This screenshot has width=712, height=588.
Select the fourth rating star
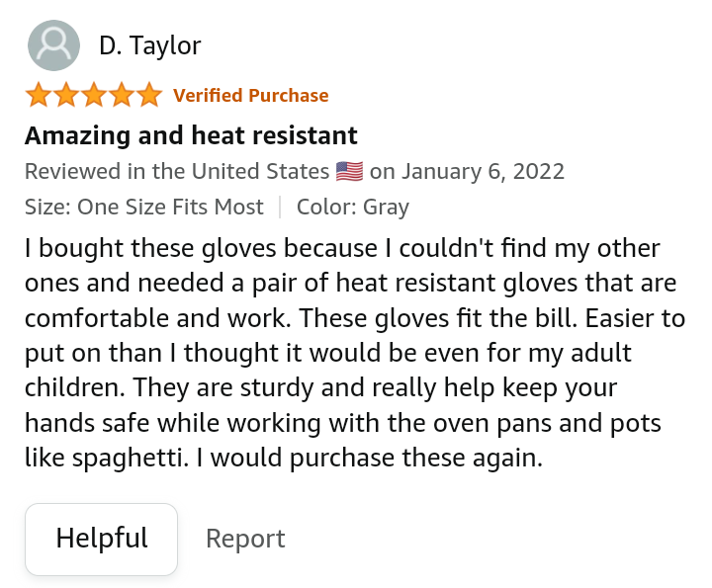(122, 95)
